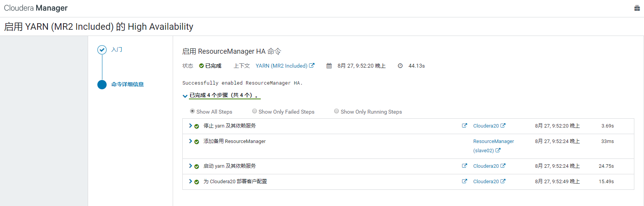Select Show All Steps radio button
This screenshot has height=206, width=644.
[x=192, y=111]
